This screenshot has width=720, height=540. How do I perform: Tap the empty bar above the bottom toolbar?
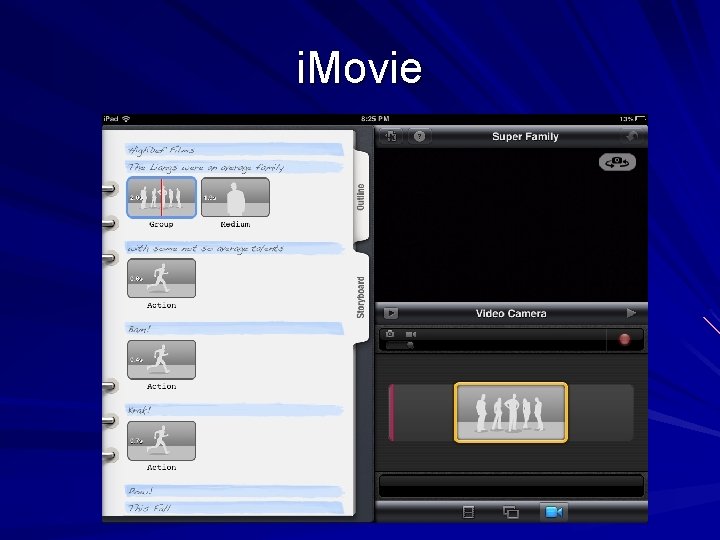pyautogui.click(x=511, y=486)
